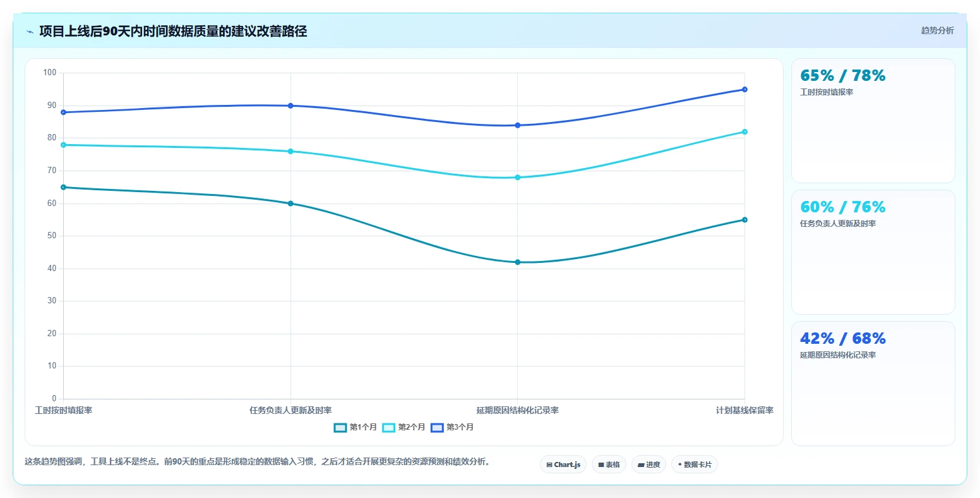Select the 第2个月 data point at 工时按时填报率
Screen dimensions: 980x498
[x=63, y=145]
